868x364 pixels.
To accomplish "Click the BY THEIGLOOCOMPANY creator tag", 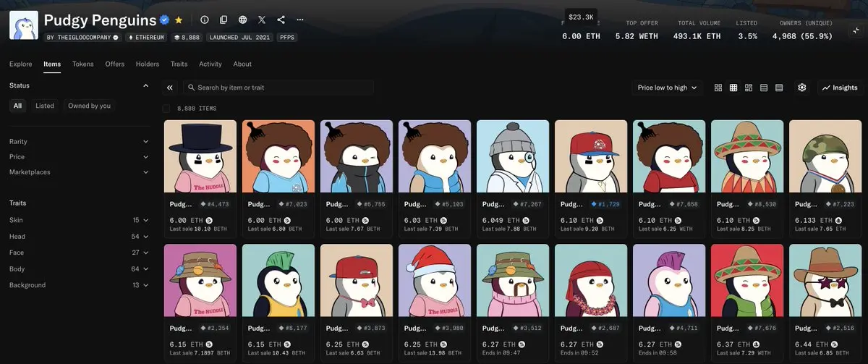I will point(82,37).
